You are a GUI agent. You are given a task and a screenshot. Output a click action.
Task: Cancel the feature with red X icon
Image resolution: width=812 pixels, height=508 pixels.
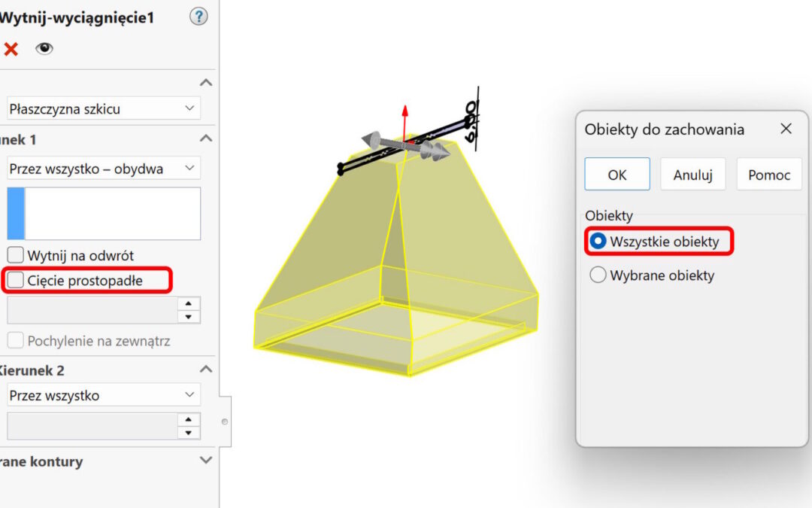pyautogui.click(x=11, y=50)
